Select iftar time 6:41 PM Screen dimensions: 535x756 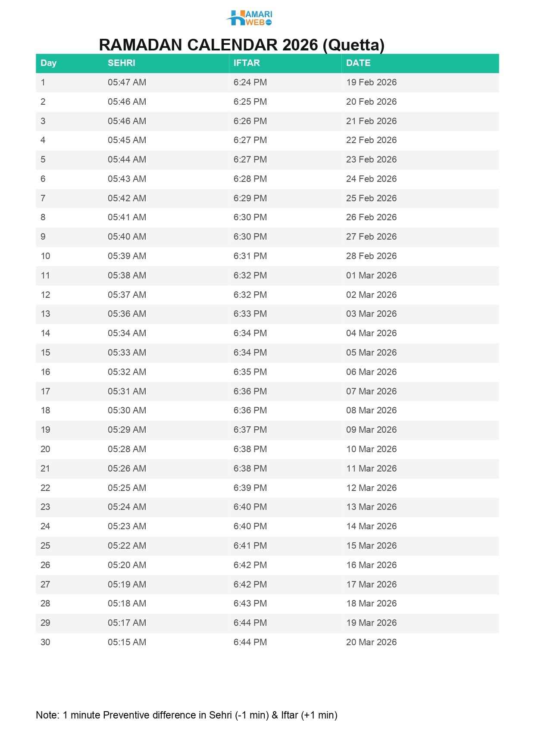click(250, 546)
